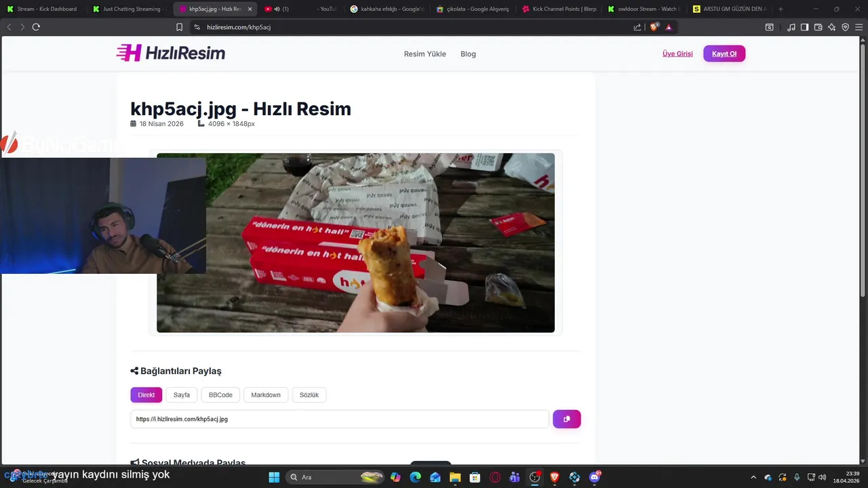The height and width of the screenshot is (488, 868).
Task: Open Opera browser from the taskbar
Action: coord(495,477)
